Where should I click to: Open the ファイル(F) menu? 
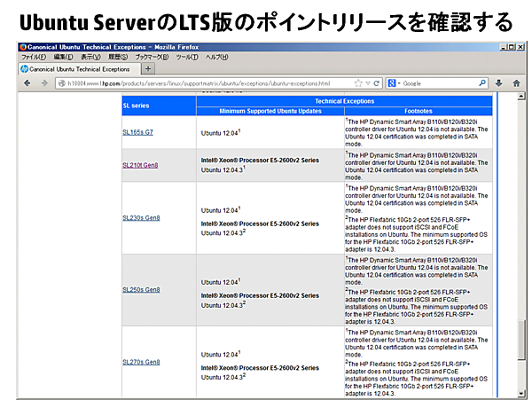[x=34, y=55]
